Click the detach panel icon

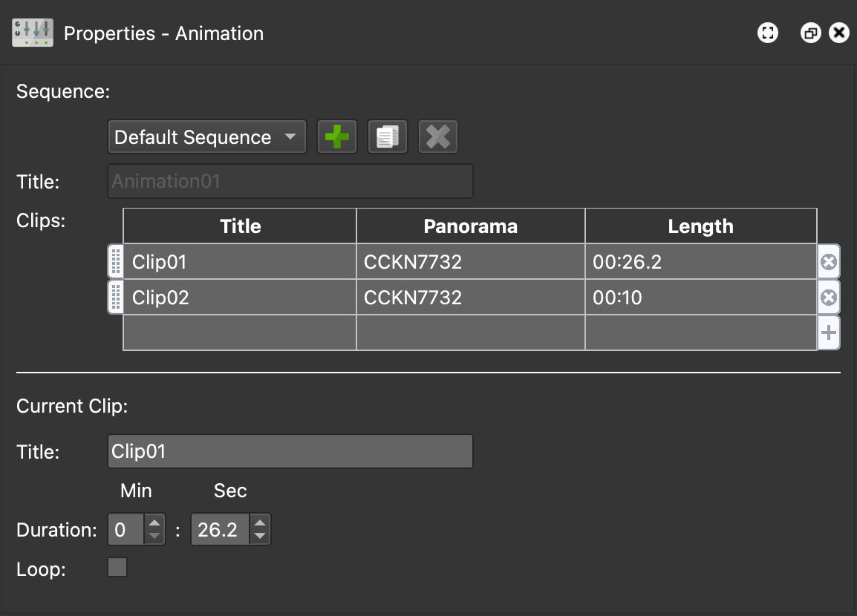(810, 33)
